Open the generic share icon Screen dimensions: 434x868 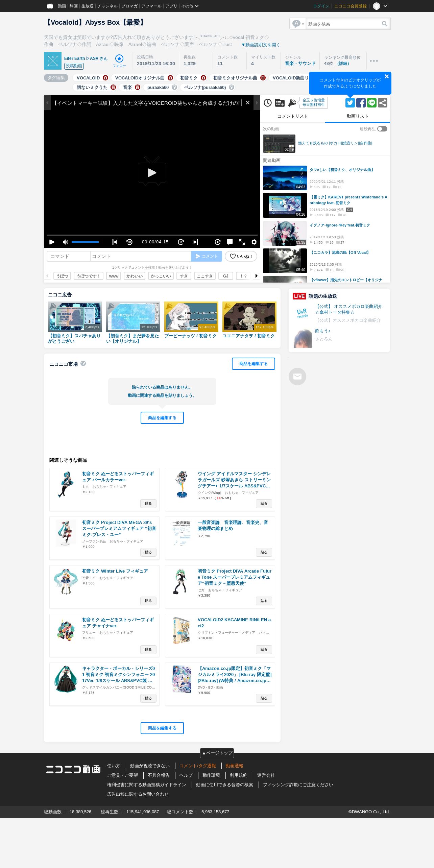[x=383, y=103]
